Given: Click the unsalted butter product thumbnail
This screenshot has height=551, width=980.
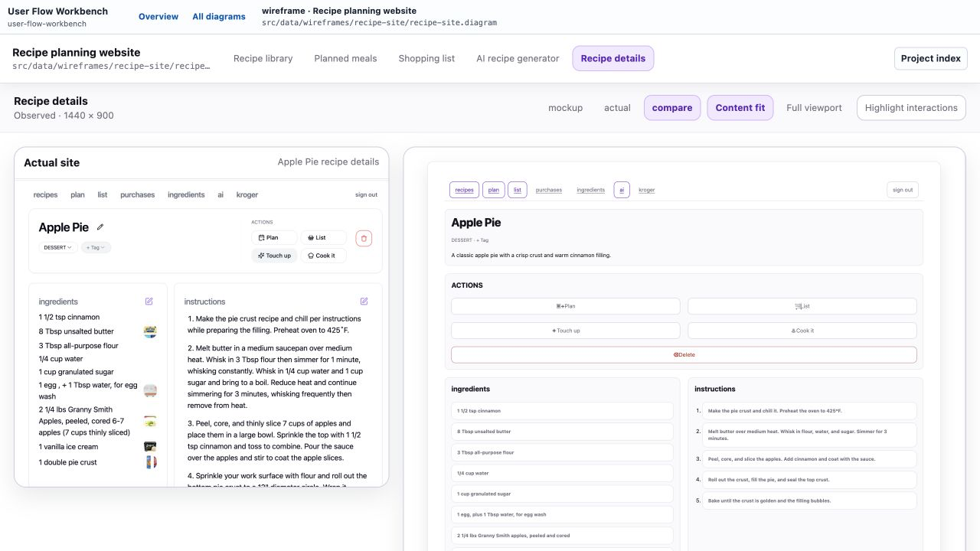Looking at the screenshot, I should pyautogui.click(x=150, y=331).
